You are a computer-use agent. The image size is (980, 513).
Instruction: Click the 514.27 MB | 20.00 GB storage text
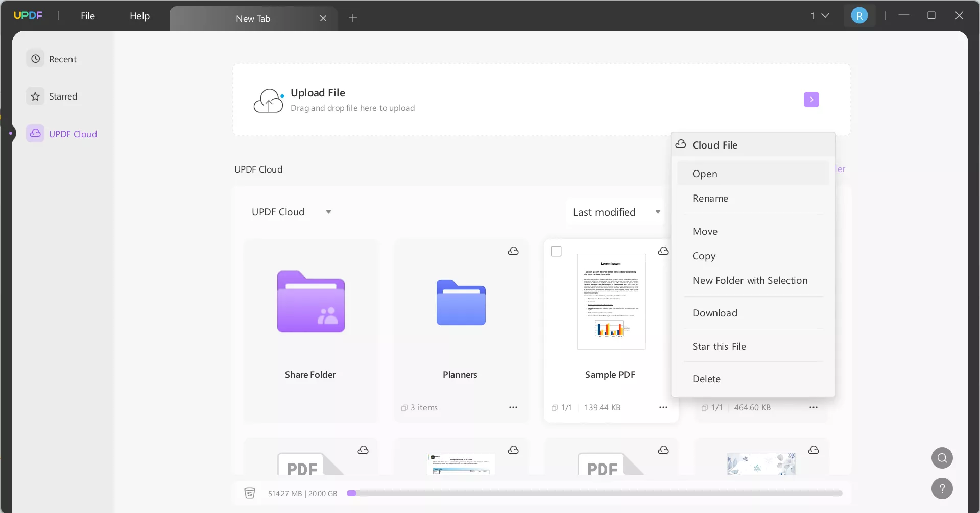pos(302,494)
